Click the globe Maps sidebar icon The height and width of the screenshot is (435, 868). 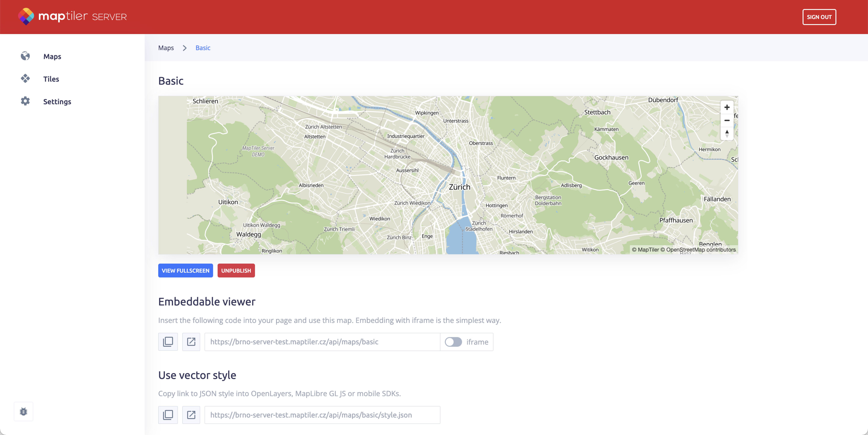pyautogui.click(x=25, y=56)
